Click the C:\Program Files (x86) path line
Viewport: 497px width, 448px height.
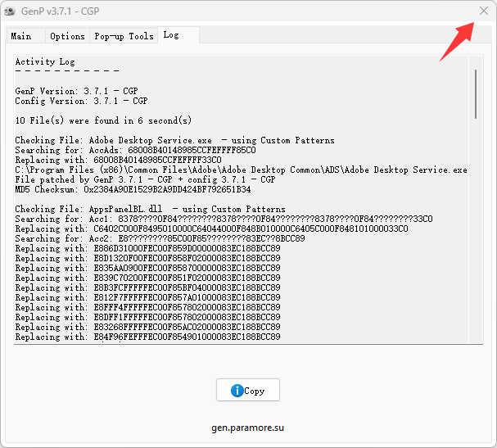[242, 170]
